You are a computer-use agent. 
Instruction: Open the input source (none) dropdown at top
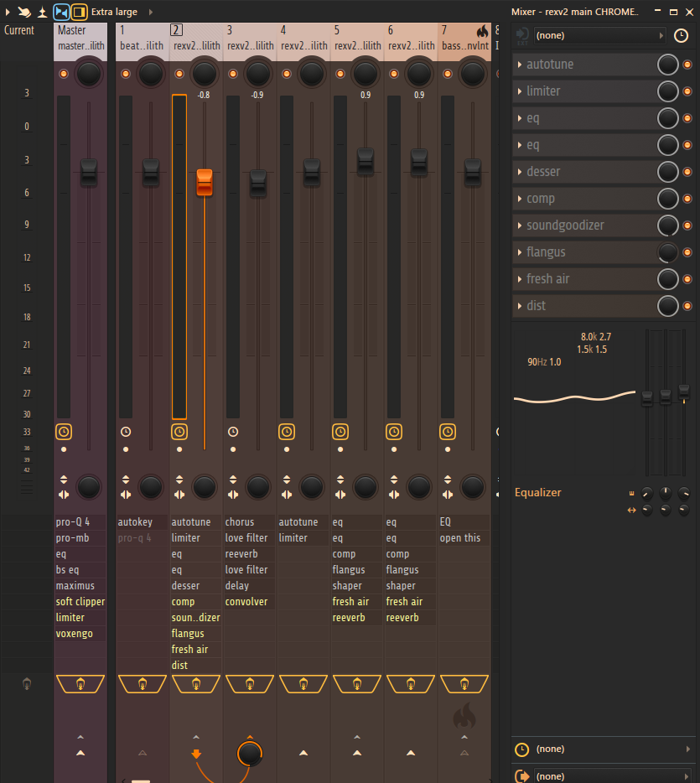click(x=599, y=35)
